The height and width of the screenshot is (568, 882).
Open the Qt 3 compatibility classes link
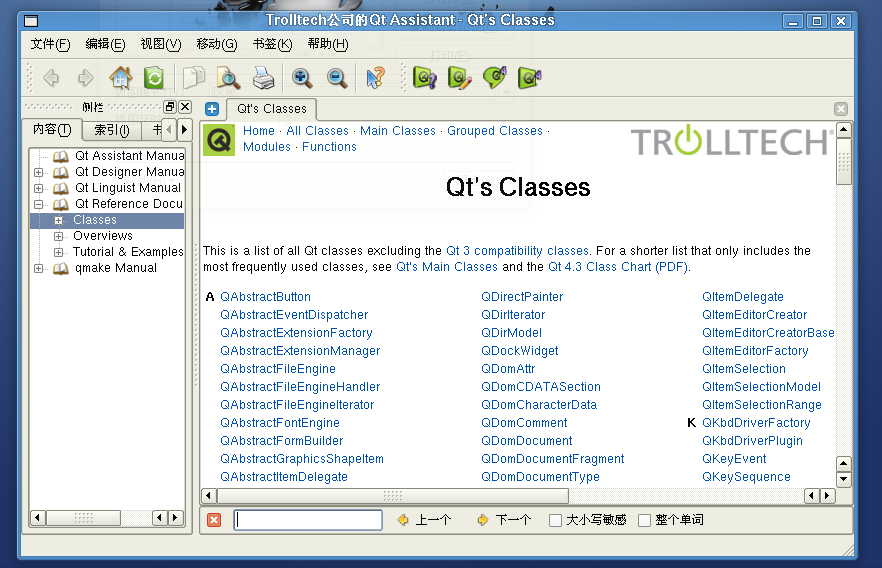click(517, 251)
